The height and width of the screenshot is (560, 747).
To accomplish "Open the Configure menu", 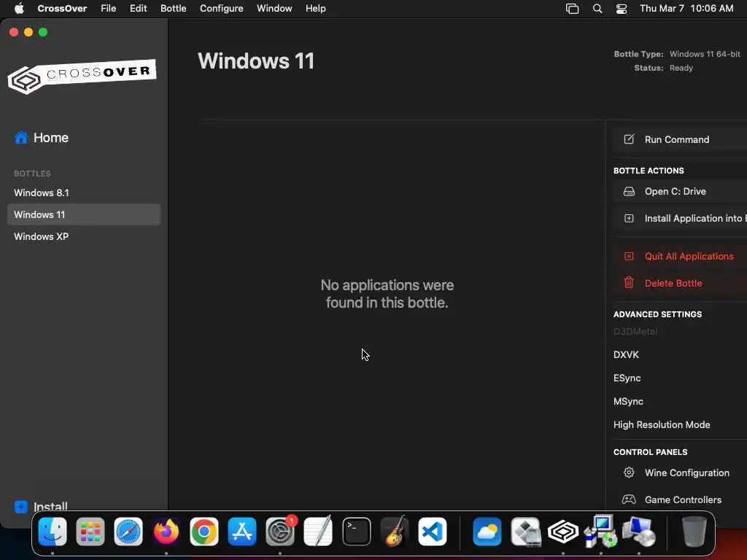I will pos(222,9).
